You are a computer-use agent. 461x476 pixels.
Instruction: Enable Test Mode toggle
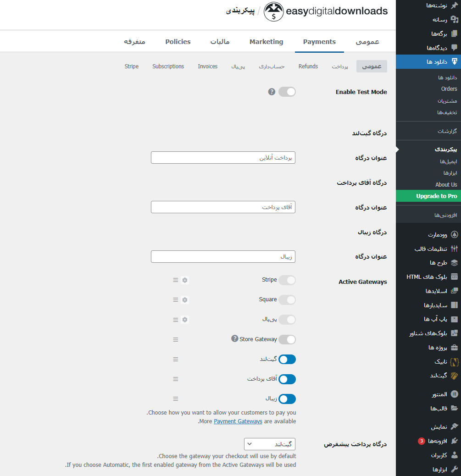point(287,92)
